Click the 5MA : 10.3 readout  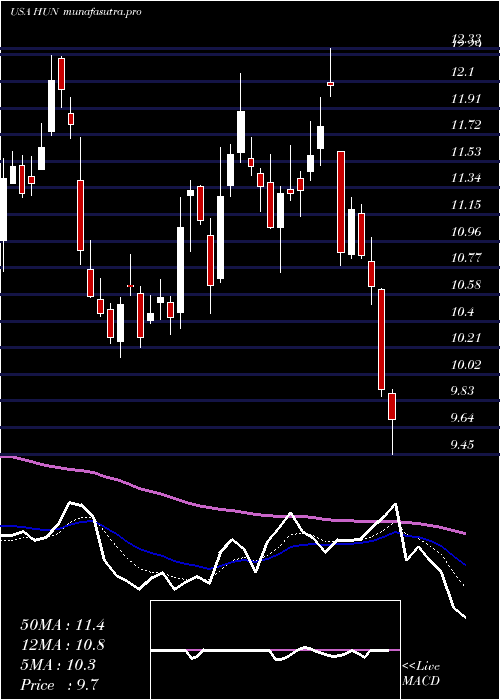[58, 665]
